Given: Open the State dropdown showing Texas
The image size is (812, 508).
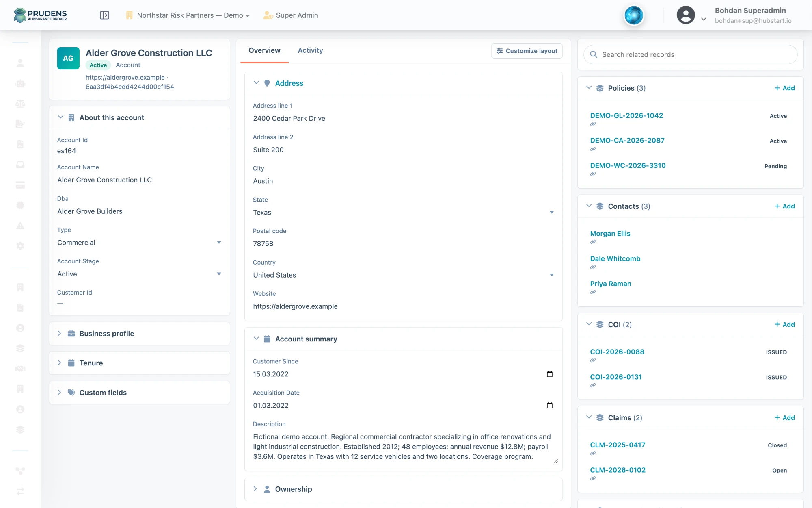Looking at the screenshot, I should [x=404, y=212].
